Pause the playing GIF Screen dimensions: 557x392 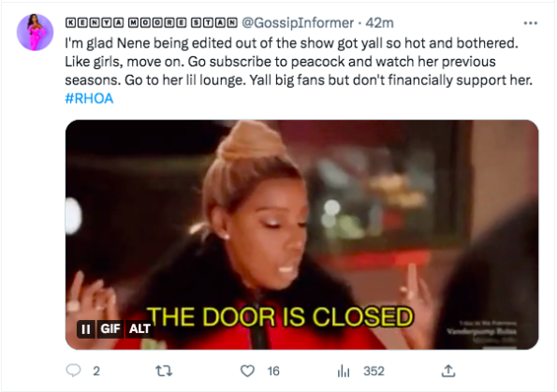[85, 329]
